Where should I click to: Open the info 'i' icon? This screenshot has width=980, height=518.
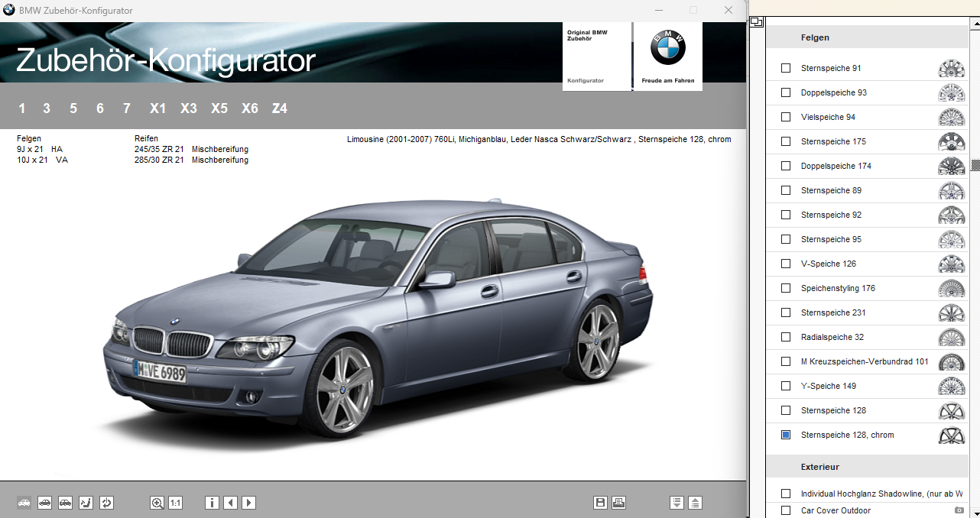(212, 503)
